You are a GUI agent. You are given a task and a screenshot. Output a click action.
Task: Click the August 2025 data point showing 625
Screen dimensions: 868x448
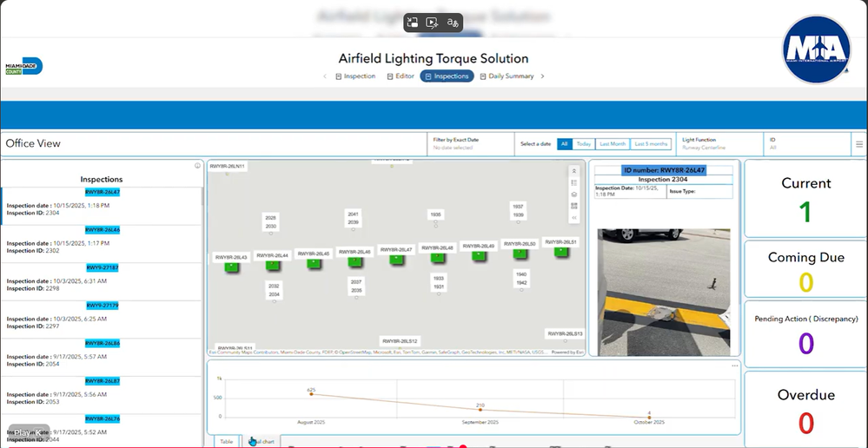pos(311,394)
